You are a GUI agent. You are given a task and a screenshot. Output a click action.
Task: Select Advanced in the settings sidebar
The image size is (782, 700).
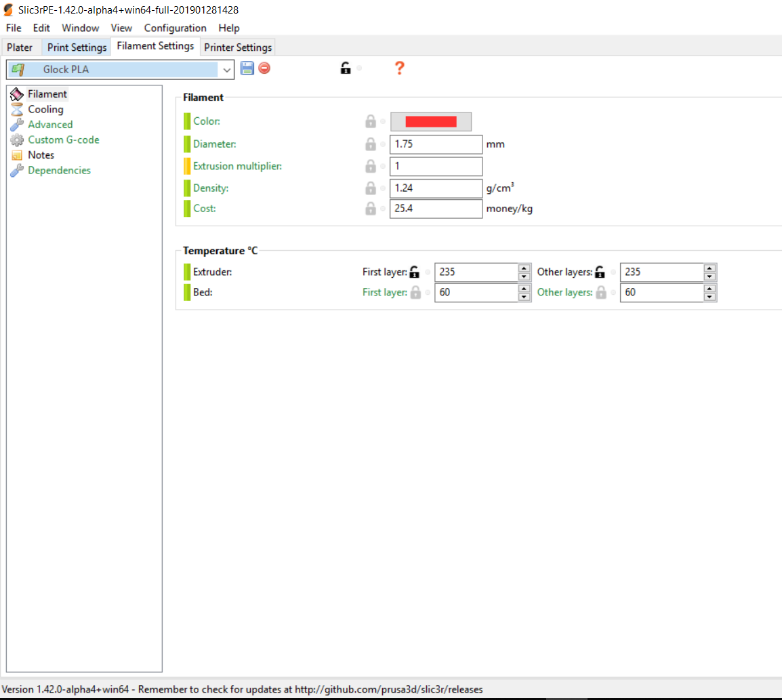(x=50, y=125)
